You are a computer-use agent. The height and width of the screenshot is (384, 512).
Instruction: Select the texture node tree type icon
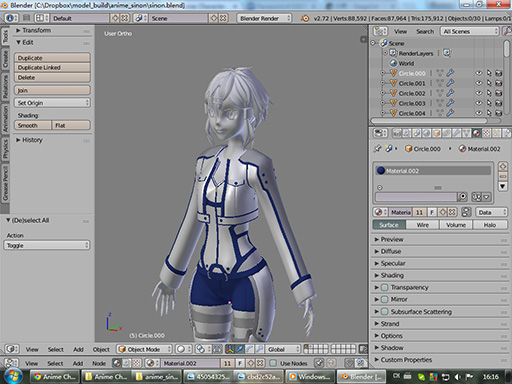pyautogui.click(x=137, y=363)
